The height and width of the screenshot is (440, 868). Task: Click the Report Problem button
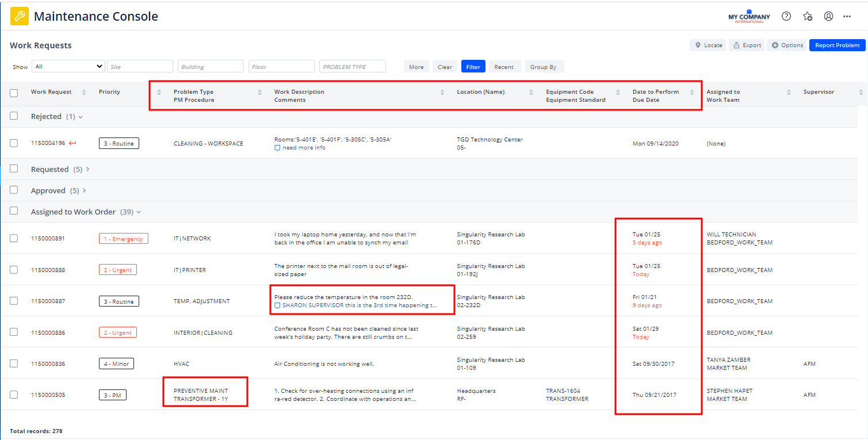pyautogui.click(x=837, y=45)
